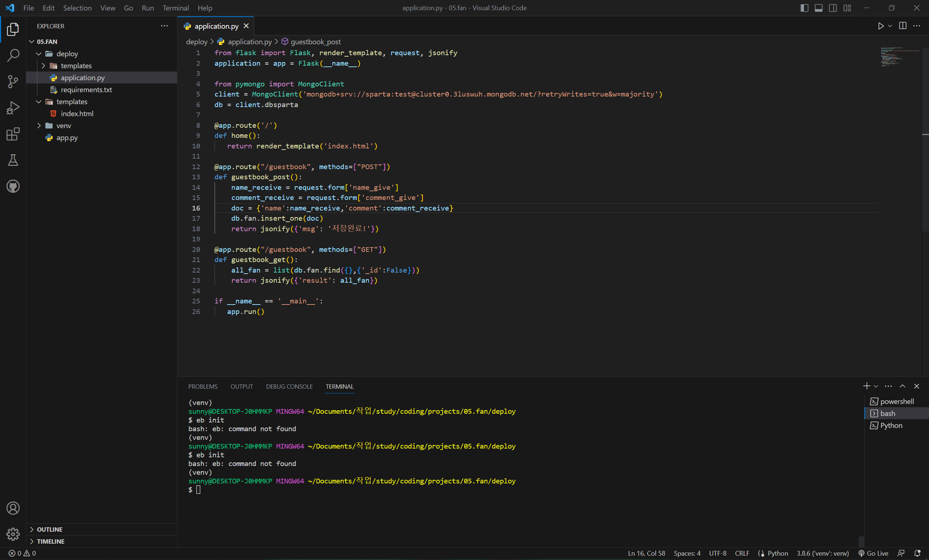Viewport: 929px width, 560px height.
Task: Select the TERMINAL panel tab
Action: [x=339, y=387]
